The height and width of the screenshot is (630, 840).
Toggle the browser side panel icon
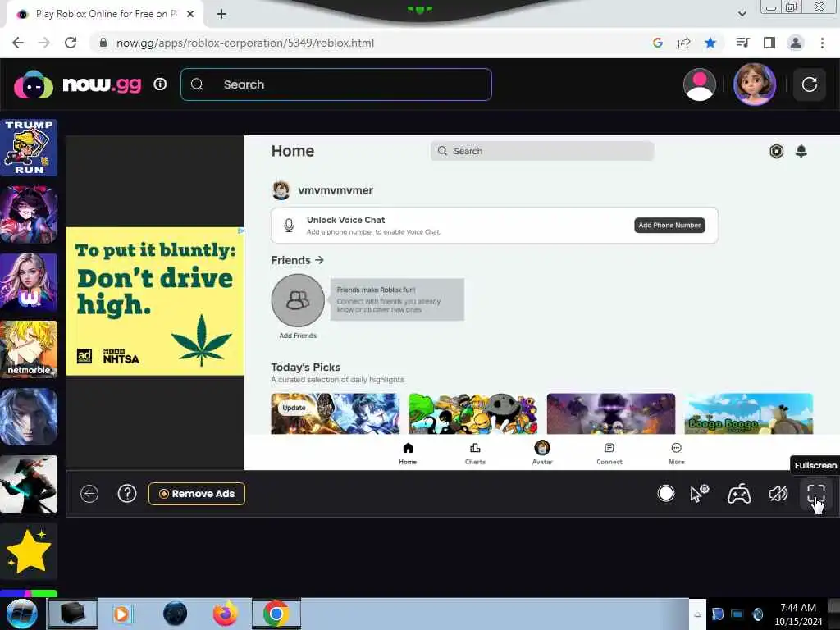(769, 43)
